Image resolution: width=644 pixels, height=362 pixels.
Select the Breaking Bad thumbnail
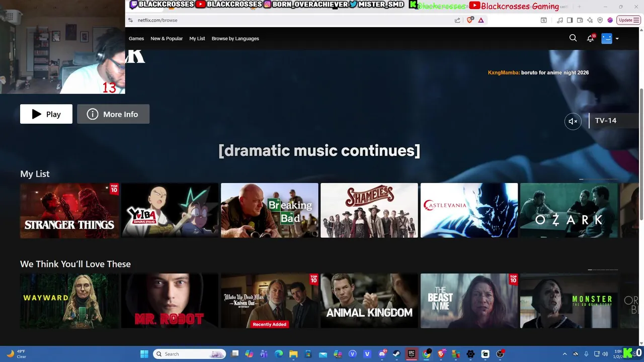pyautogui.click(x=270, y=210)
